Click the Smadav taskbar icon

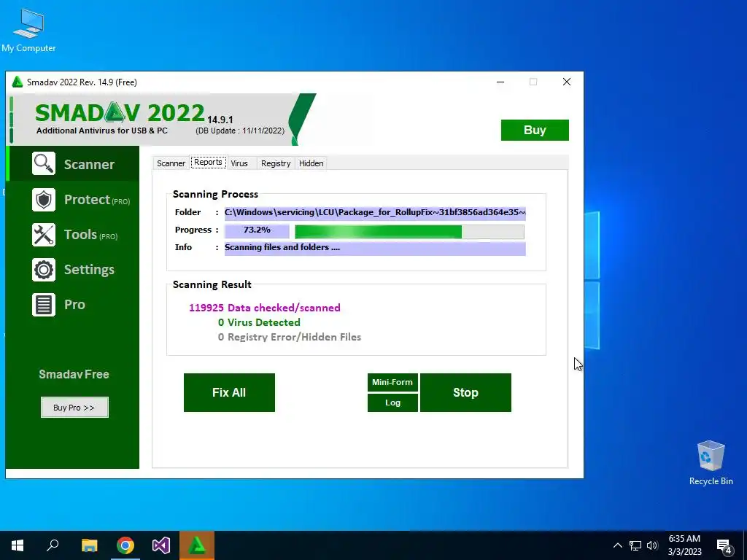[x=197, y=545]
